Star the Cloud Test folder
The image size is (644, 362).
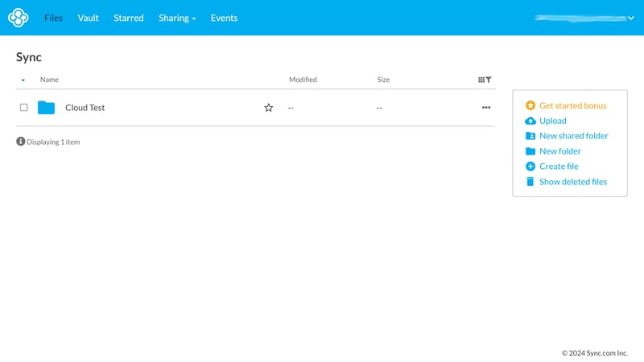(269, 108)
